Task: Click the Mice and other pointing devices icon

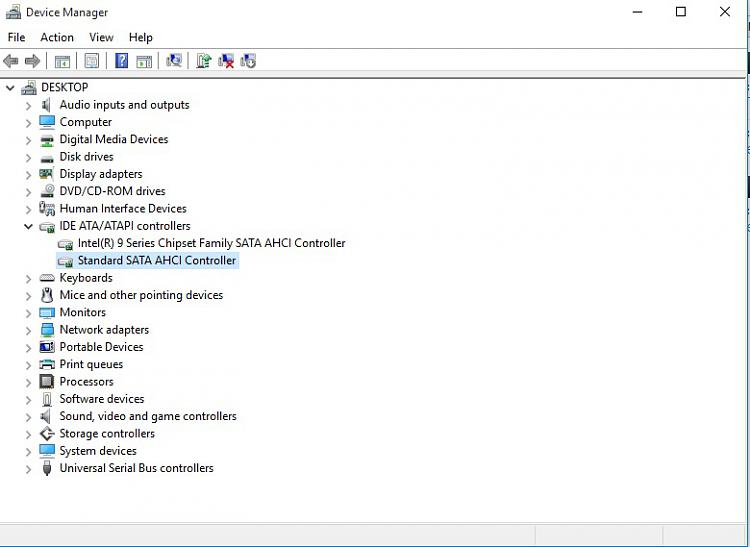Action: point(47,295)
